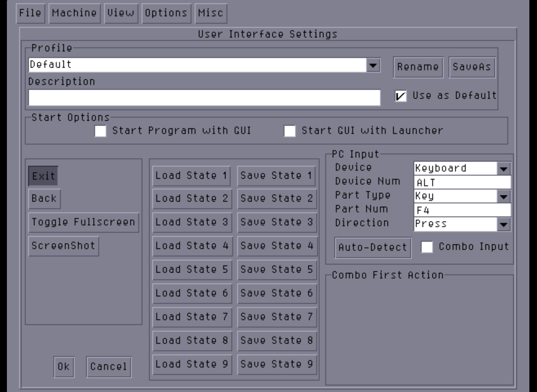Screen dimensions: 537x392
Task: Choose the Save State 7 action
Action: click(x=277, y=317)
